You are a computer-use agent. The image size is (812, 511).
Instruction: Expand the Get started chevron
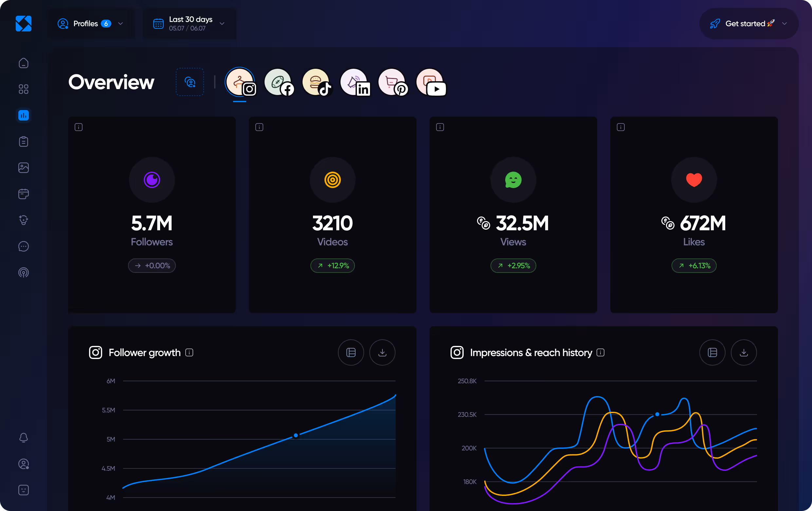[784, 24]
